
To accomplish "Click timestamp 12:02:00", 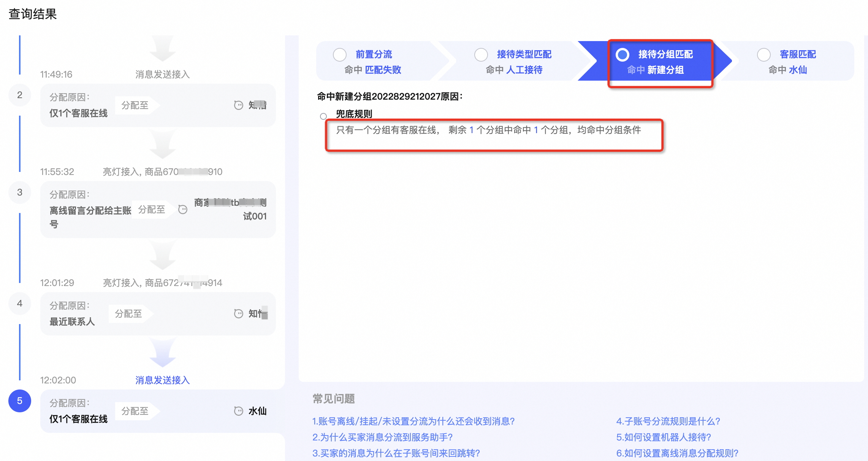I will 58,380.
